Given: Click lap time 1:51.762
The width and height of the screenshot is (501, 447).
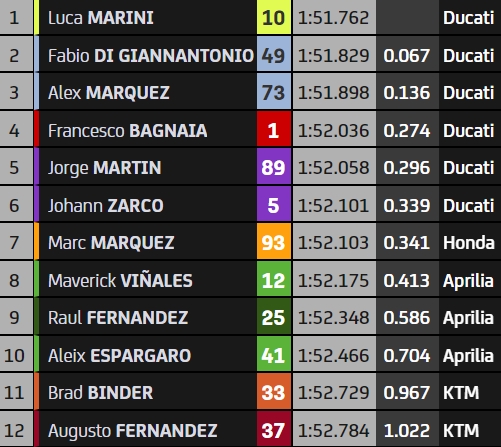Looking at the screenshot, I should tap(334, 17).
